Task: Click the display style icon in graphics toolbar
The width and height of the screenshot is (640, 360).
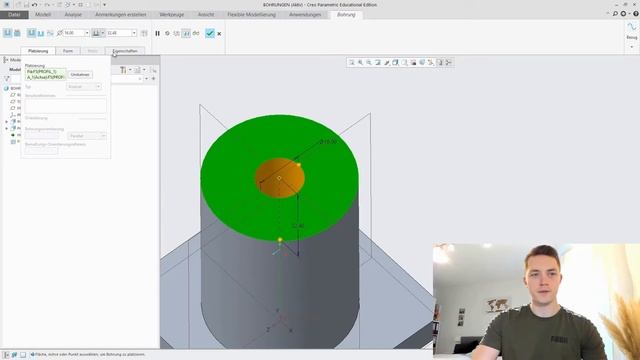Action: (396, 62)
